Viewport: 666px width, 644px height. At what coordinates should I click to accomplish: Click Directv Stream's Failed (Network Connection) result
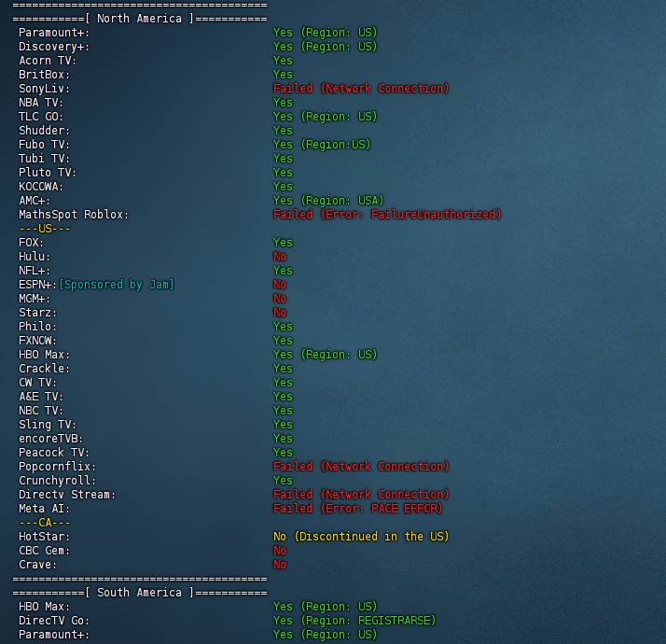pyautogui.click(x=361, y=495)
